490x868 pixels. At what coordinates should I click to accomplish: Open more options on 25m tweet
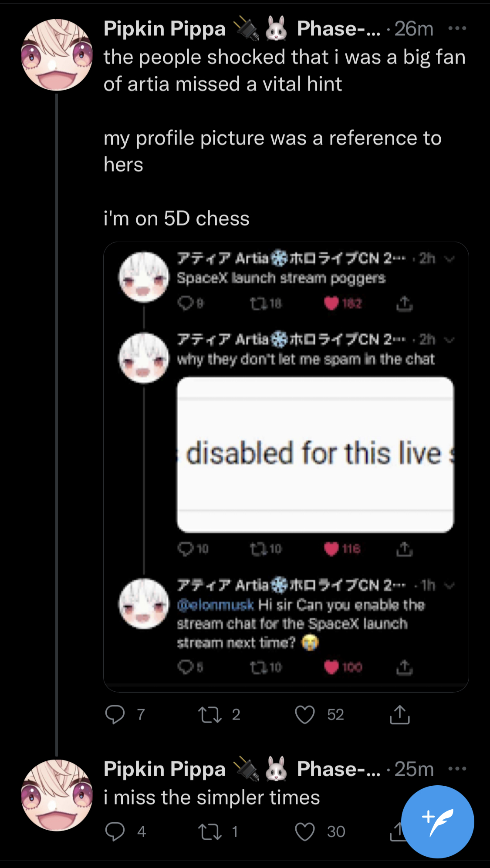(457, 769)
